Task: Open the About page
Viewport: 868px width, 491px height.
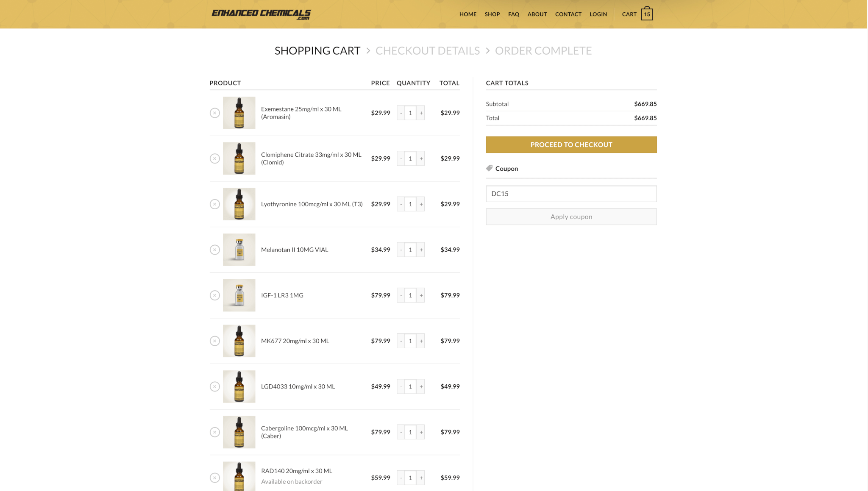Action: (537, 14)
